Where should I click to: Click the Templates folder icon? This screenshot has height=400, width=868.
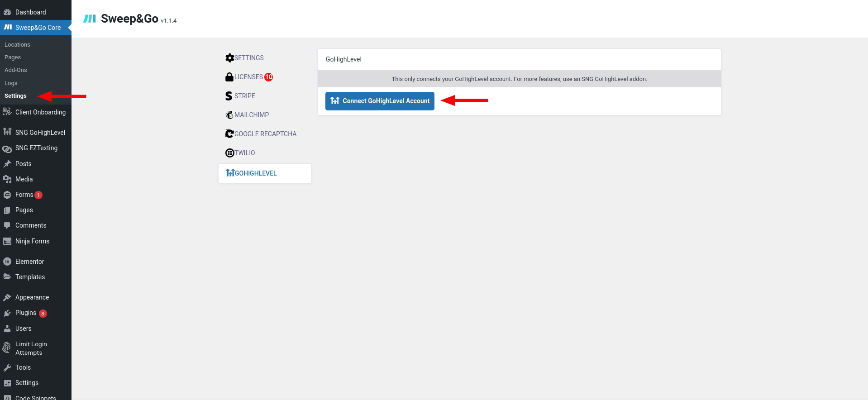[7, 276]
